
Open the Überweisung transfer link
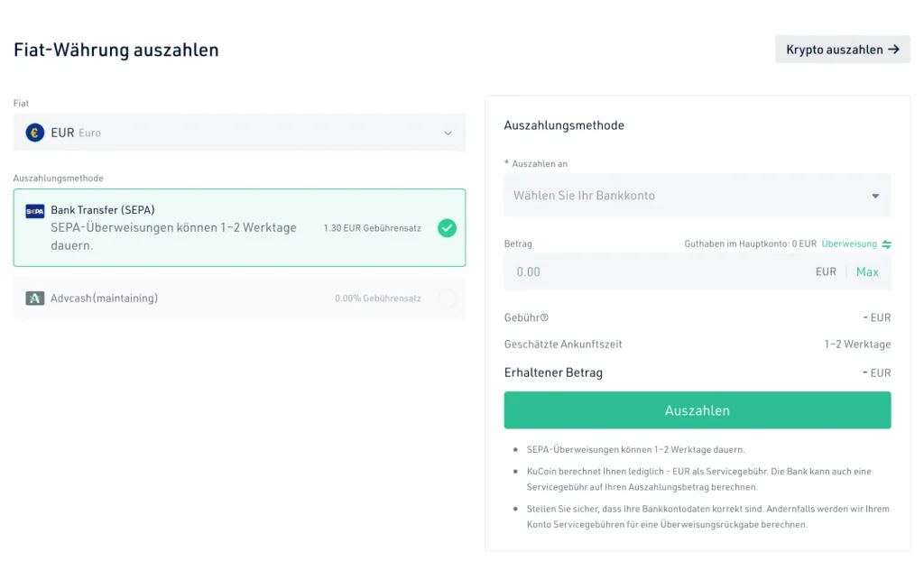tap(849, 244)
